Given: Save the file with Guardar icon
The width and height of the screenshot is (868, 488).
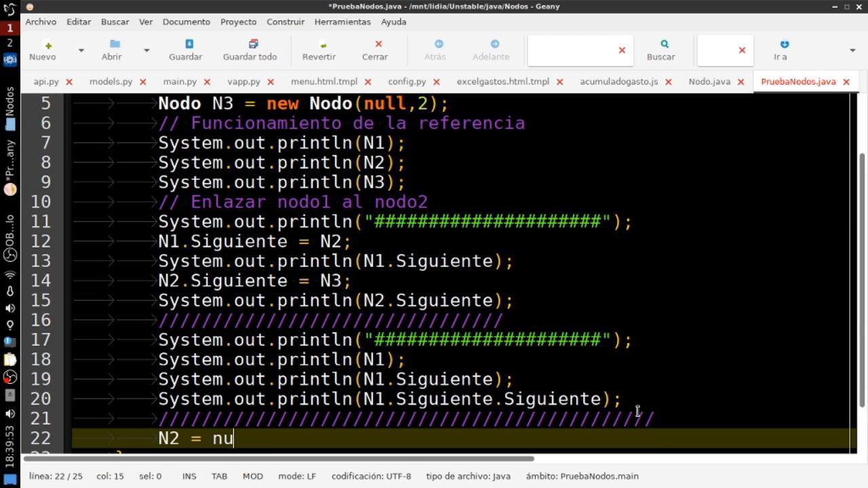Looking at the screenshot, I should [189, 44].
